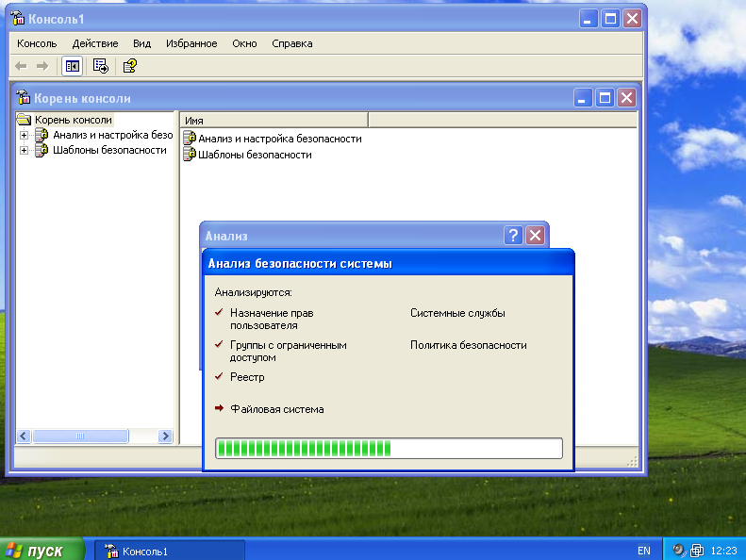This screenshot has width=746, height=560.
Task: Click the volume icon in system tray
Action: pos(679,551)
